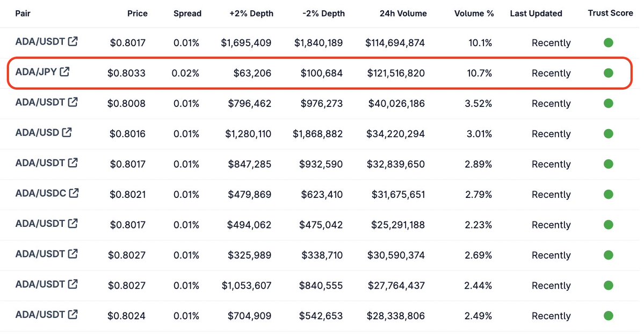This screenshot has width=644, height=336.
Task: Open the ADA/JPY pair link
Action: (x=36, y=72)
